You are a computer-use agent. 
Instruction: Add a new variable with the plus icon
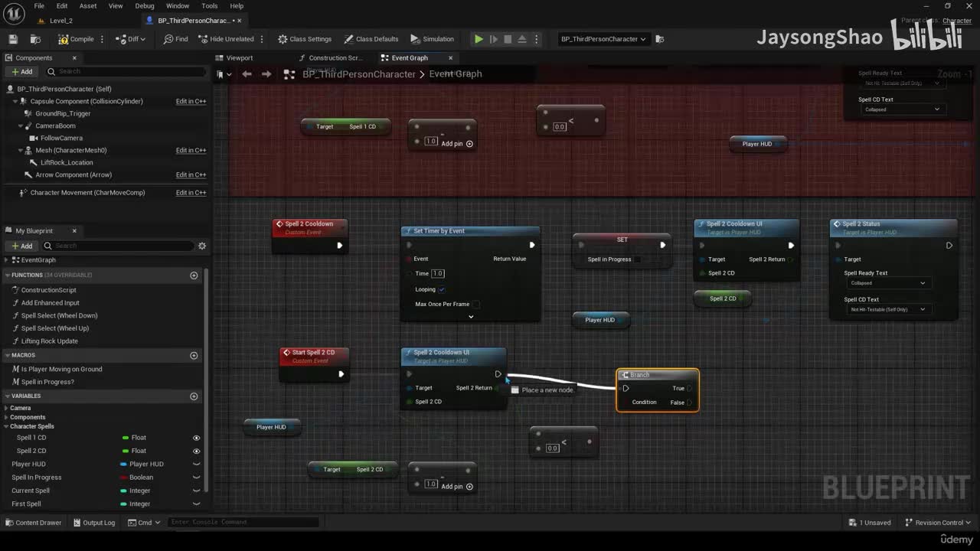194,396
